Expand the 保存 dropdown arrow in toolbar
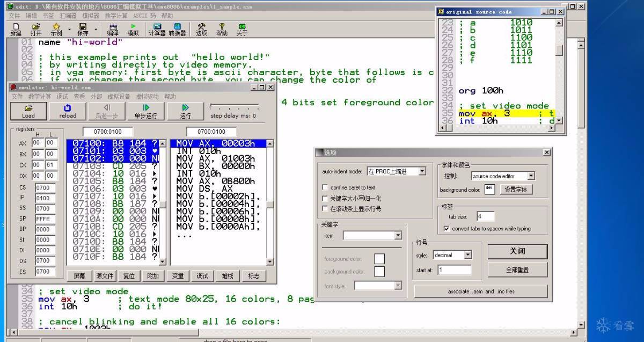Viewport: 644px width, 342px height. (96, 28)
